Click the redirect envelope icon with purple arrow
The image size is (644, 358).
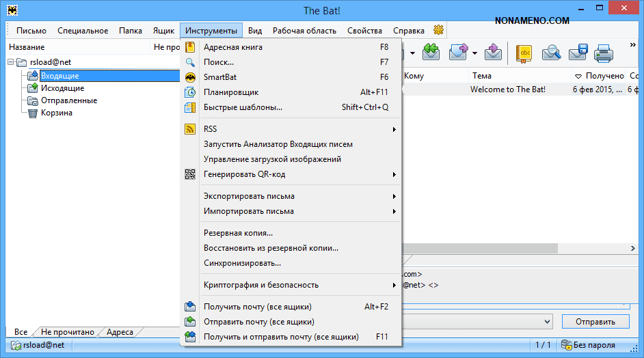[492, 52]
